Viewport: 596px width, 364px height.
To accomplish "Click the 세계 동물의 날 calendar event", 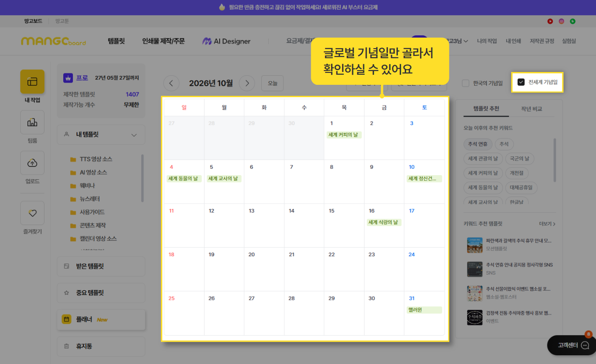I will point(184,179).
